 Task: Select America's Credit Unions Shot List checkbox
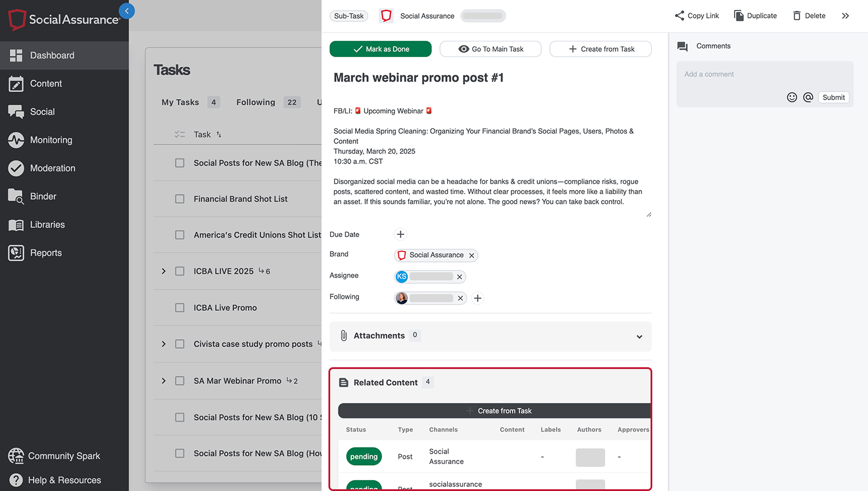pyautogui.click(x=180, y=235)
